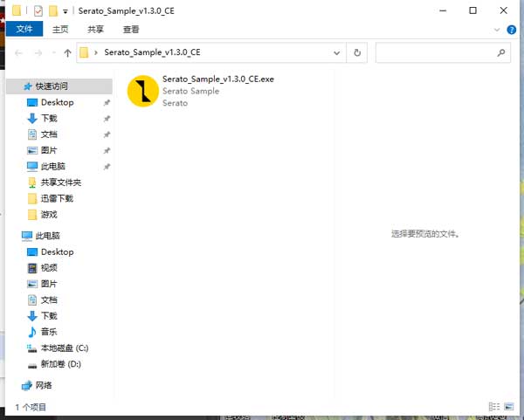Viewport: 524px width, 420px height.
Task: Open 本地磁盘 (C:) drive
Action: 65,348
